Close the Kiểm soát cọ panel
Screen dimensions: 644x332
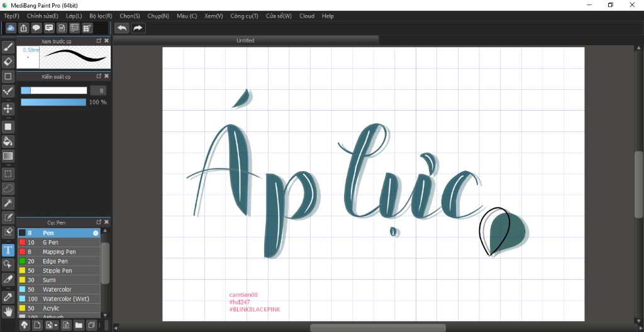click(107, 76)
